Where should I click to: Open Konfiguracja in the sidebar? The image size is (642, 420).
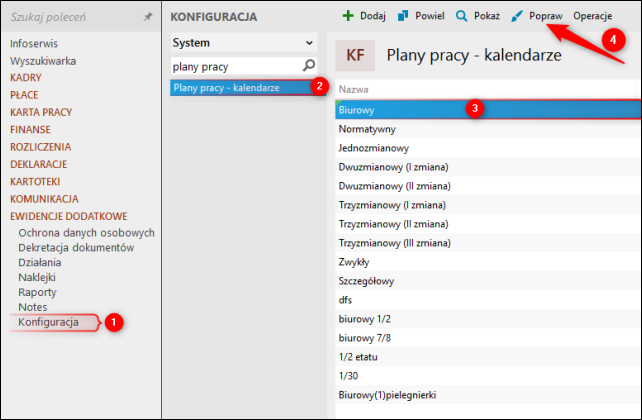[48, 322]
